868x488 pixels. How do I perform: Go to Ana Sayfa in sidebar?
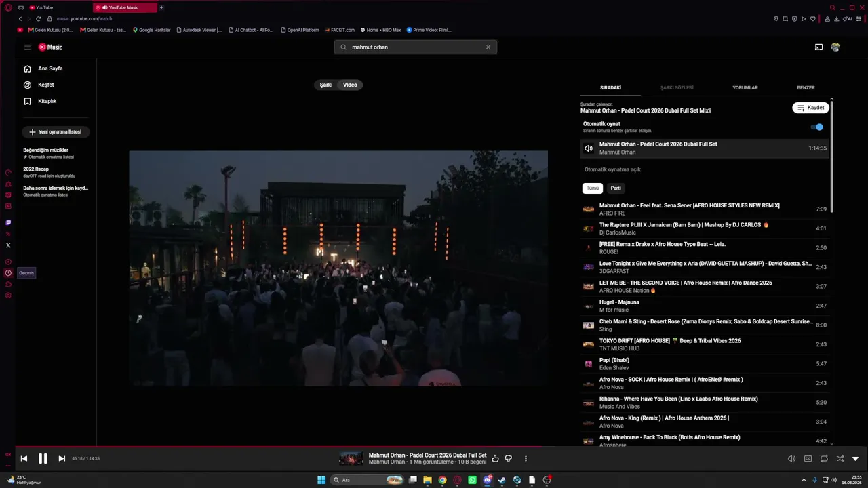coord(56,68)
